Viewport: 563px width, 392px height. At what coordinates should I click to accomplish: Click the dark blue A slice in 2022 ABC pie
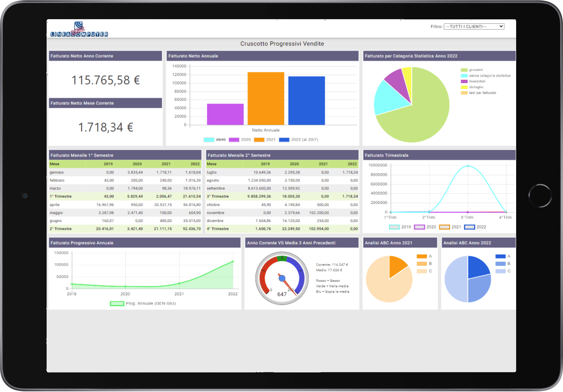pyautogui.click(x=477, y=267)
